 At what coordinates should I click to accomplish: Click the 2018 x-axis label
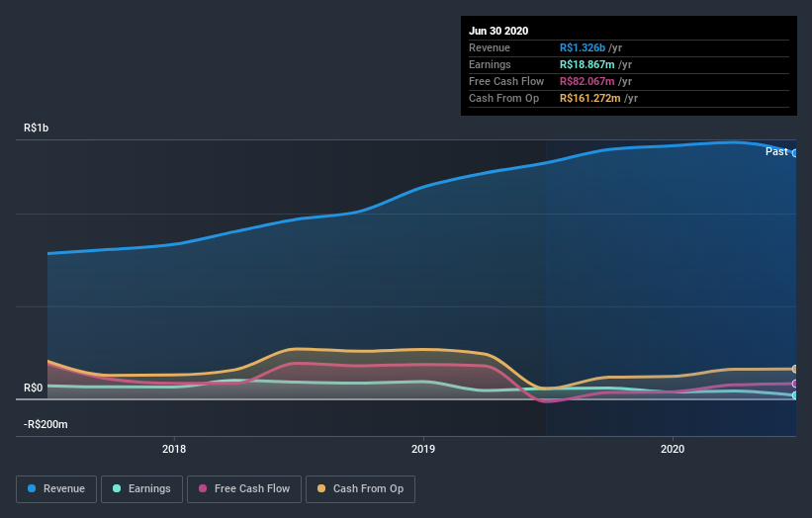[x=174, y=449]
